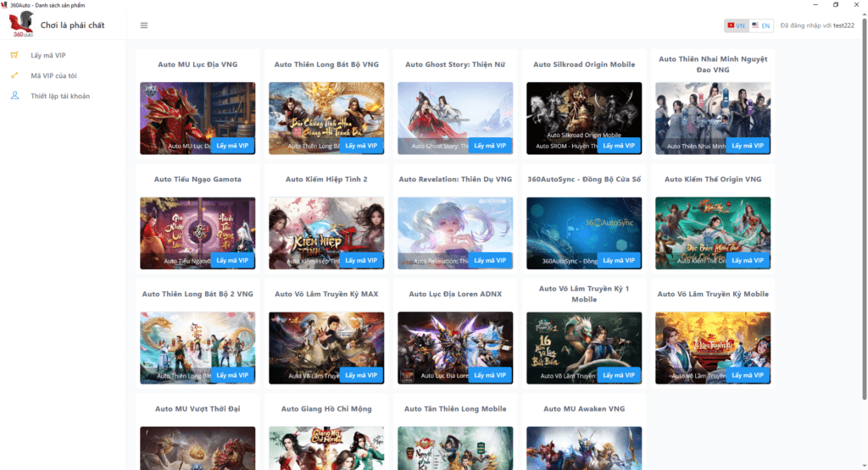Viewport: 868px width, 470px height.
Task: Get VIP code for Auto Silkroad Origin Mobile
Action: pyautogui.click(x=619, y=146)
